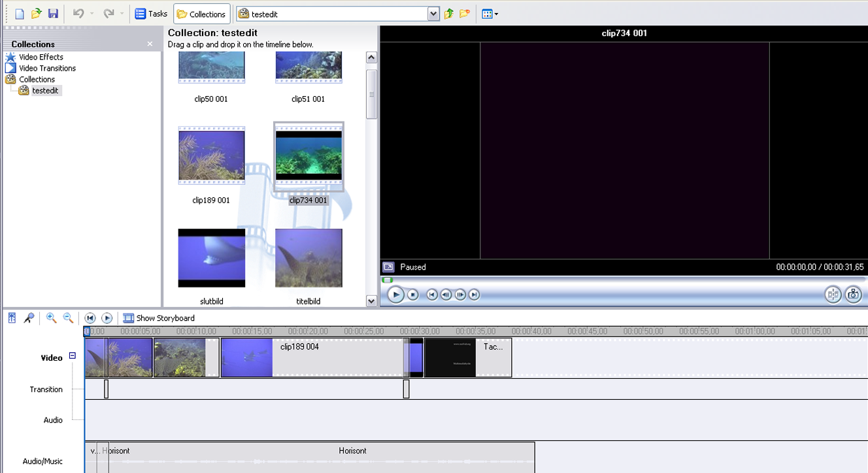Step to the next frame
Viewport: 868px width, 473px height.
pos(460,295)
